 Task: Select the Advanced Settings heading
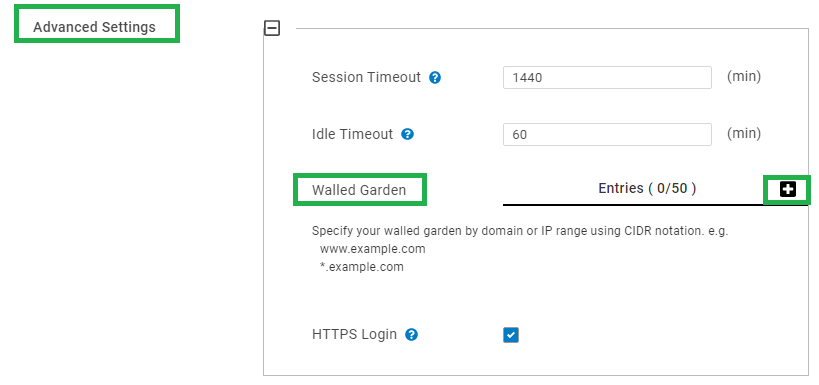click(x=95, y=27)
